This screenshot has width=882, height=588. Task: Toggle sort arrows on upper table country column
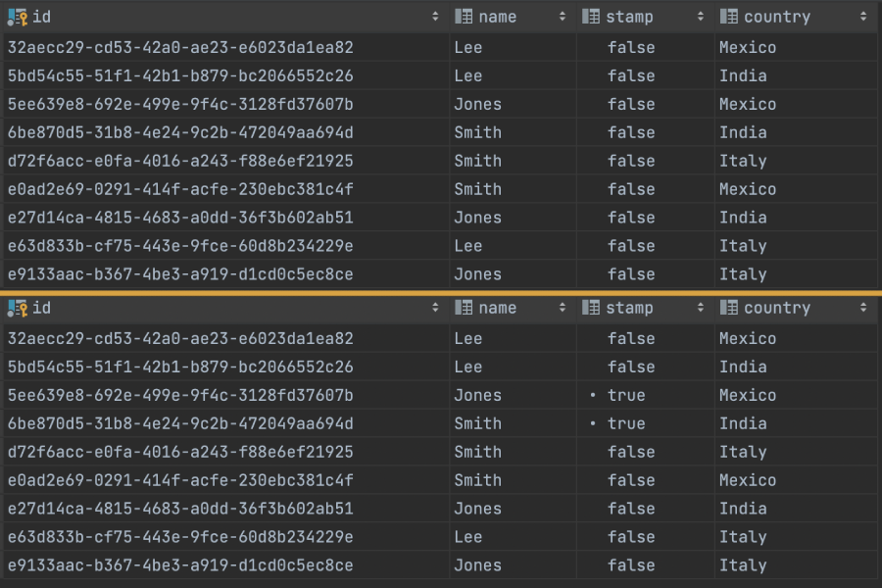[863, 17]
